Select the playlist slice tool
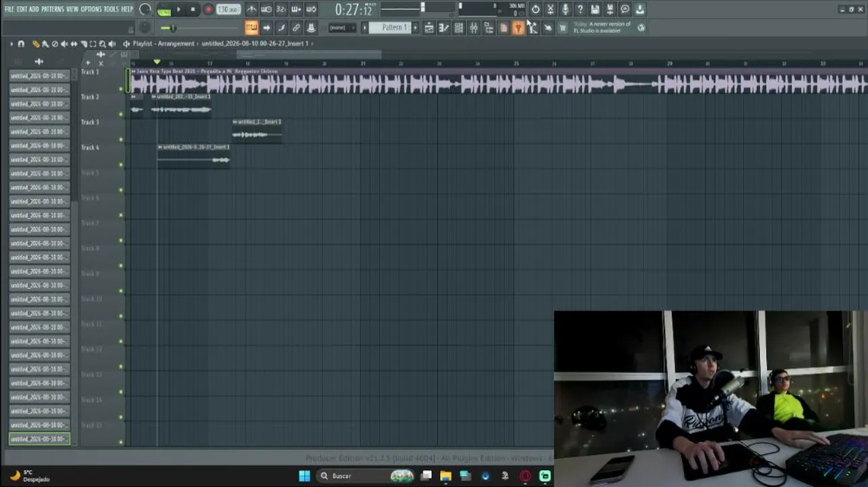The height and width of the screenshot is (487, 868). (84, 44)
